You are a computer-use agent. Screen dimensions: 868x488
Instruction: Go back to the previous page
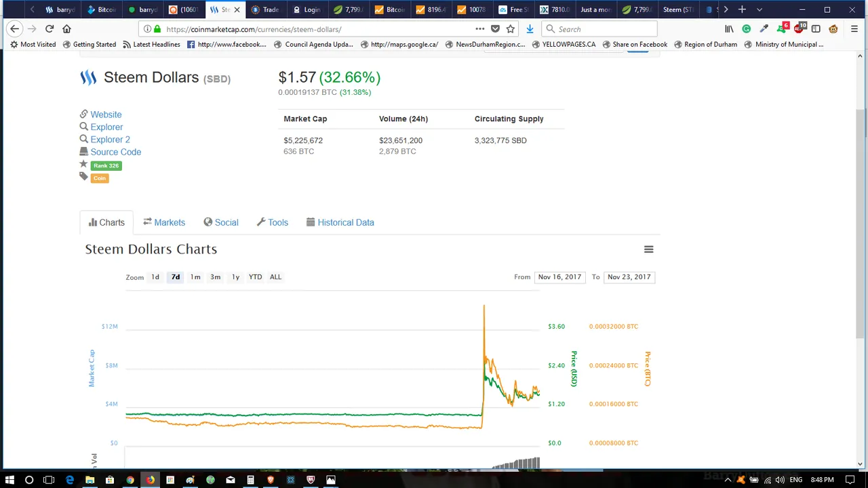14,28
